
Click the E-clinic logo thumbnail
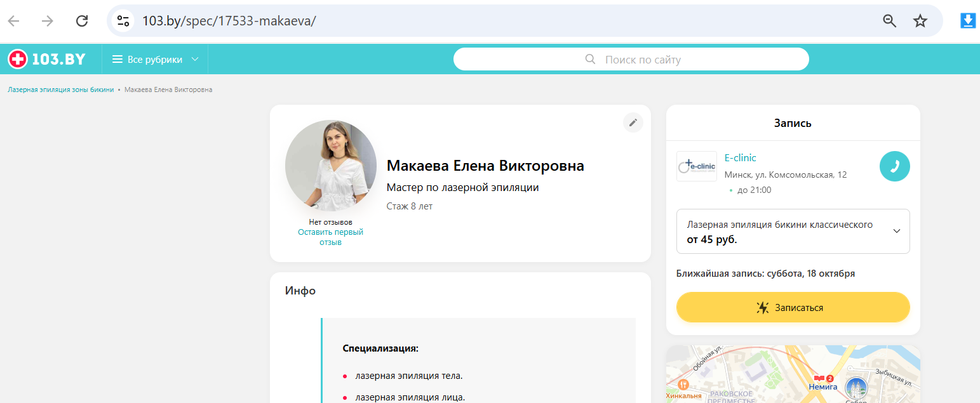(x=697, y=166)
